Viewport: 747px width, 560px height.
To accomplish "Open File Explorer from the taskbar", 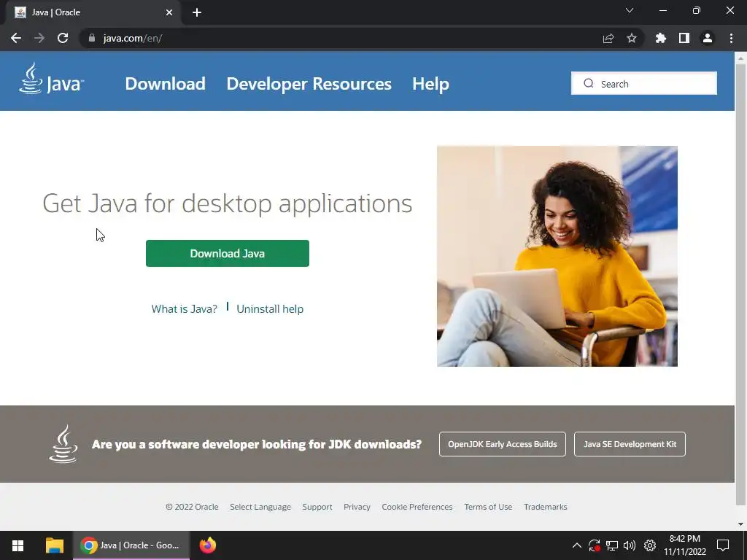I will [54, 545].
